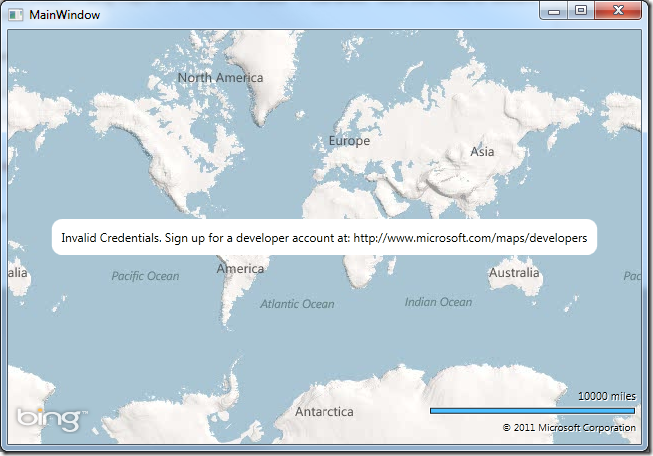The height and width of the screenshot is (456, 653).
Task: Click the Asia label on the map
Action: coord(482,152)
